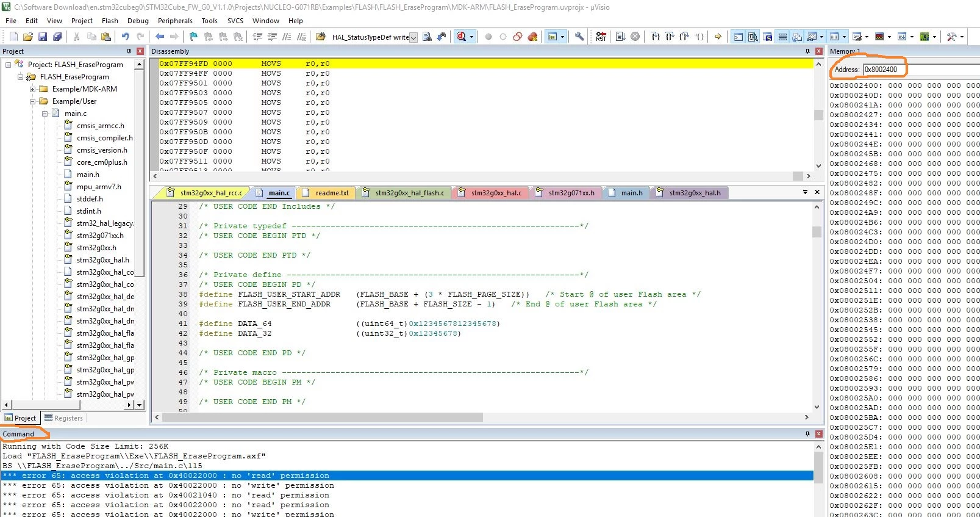Pin the Disassembly panel
The height and width of the screenshot is (517, 980).
tap(807, 51)
